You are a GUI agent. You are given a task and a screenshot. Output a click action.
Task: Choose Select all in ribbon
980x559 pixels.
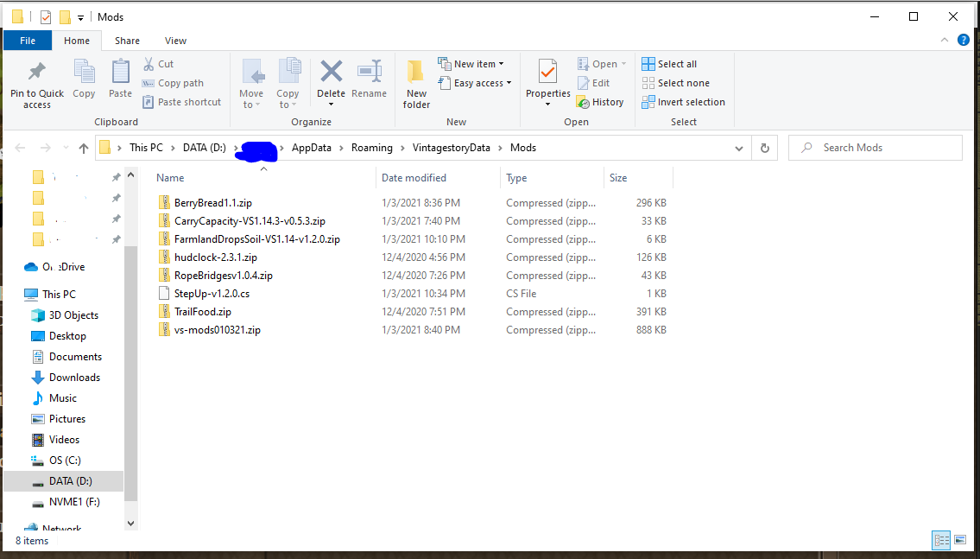669,64
